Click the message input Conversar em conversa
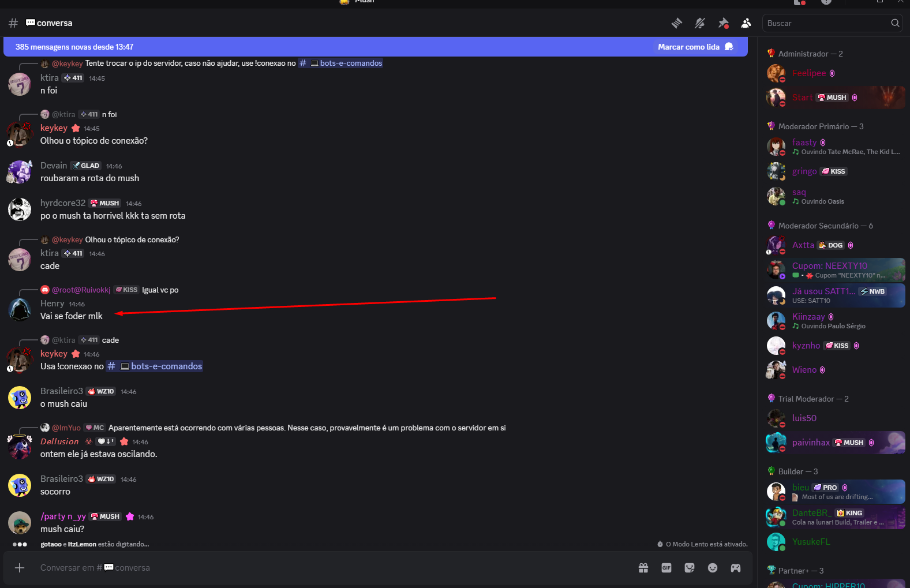Image resolution: width=910 pixels, height=588 pixels. point(335,568)
